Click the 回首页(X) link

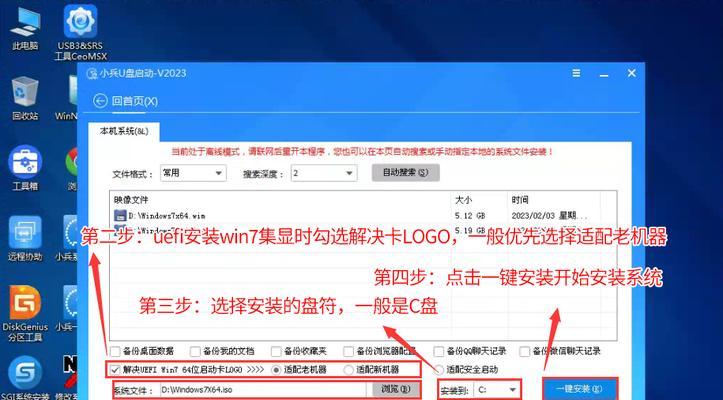point(135,101)
